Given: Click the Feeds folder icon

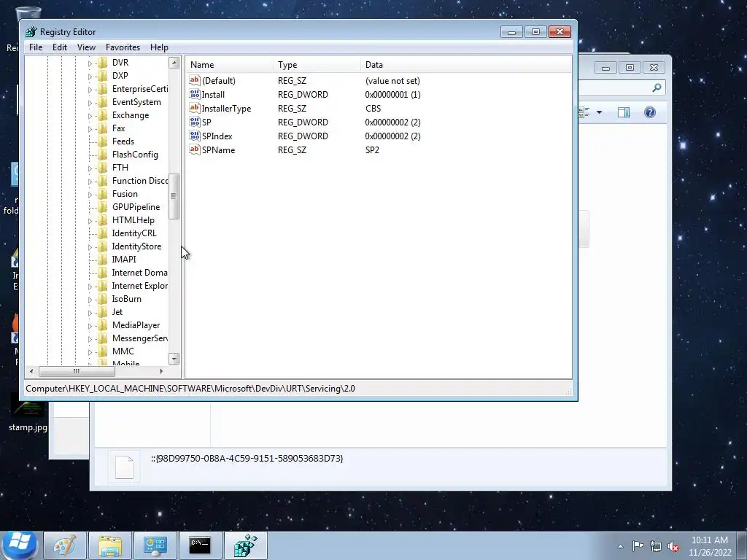Looking at the screenshot, I should tap(102, 141).
